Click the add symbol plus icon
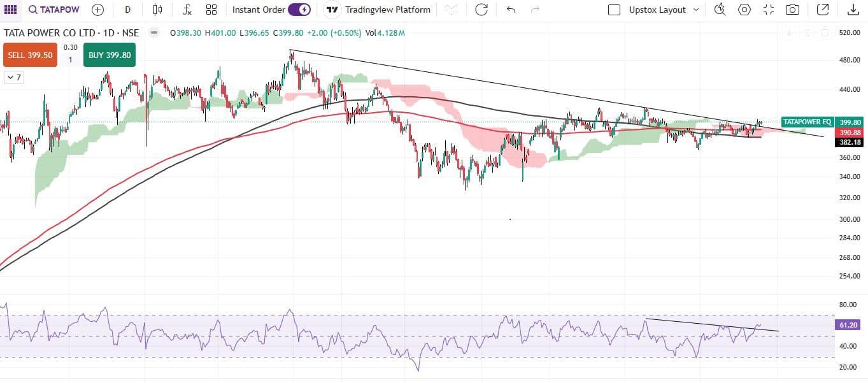The image size is (868, 383). (x=97, y=10)
